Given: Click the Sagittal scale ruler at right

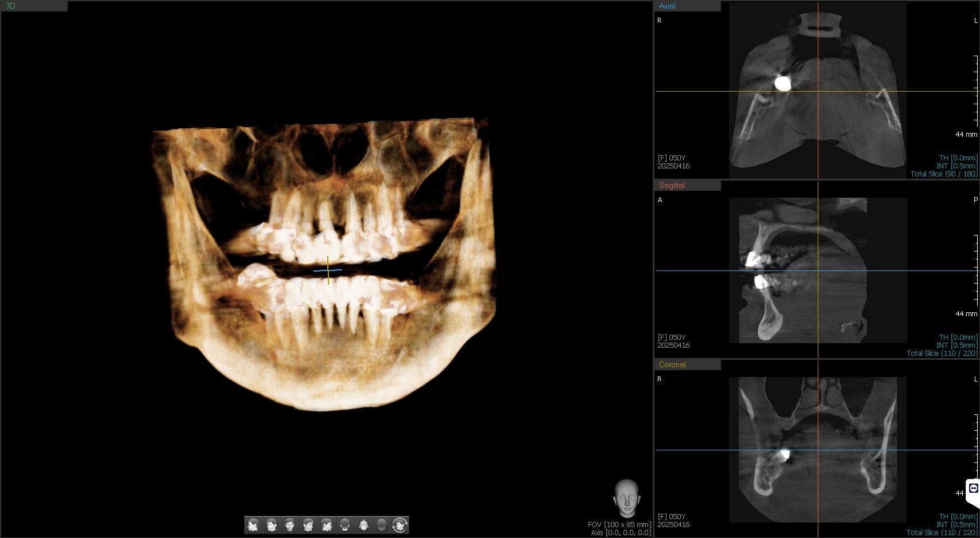Looking at the screenshot, I should (x=976, y=270).
